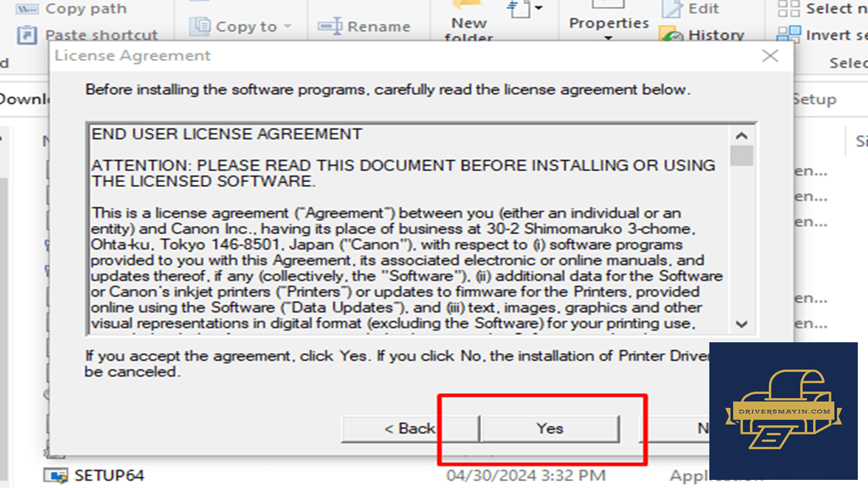This screenshot has height=488, width=868.
Task: Click the license text scrollbar up arrow
Action: pyautogui.click(x=742, y=136)
